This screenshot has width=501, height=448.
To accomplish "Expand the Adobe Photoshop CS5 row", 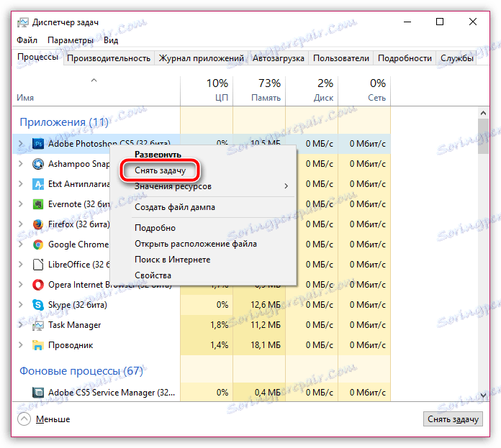I will coord(21,144).
